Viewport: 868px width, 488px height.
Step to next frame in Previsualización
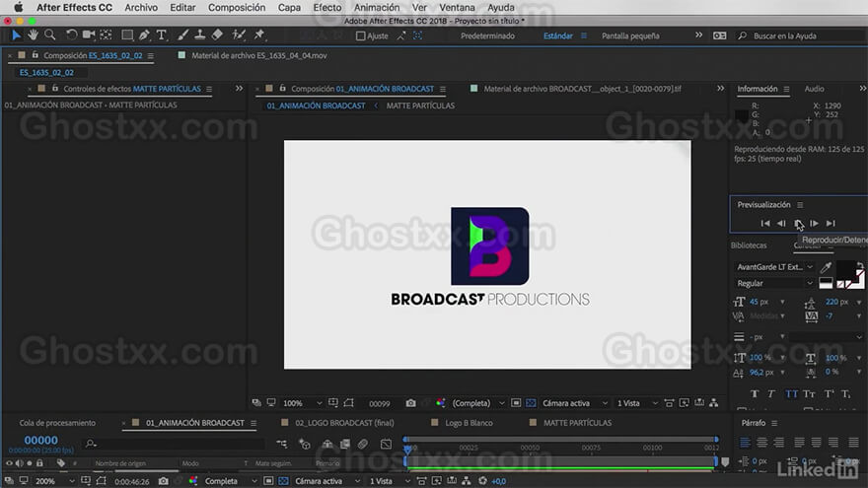coord(814,223)
